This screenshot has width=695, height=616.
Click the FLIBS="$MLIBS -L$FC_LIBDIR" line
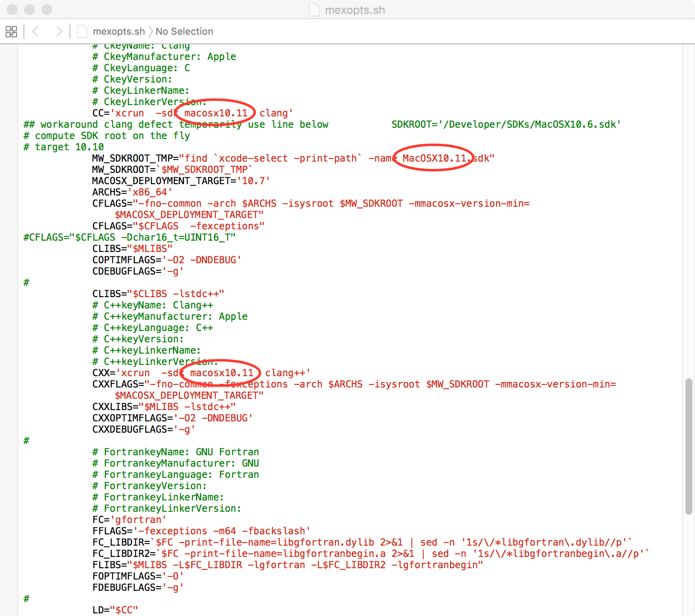(288, 565)
